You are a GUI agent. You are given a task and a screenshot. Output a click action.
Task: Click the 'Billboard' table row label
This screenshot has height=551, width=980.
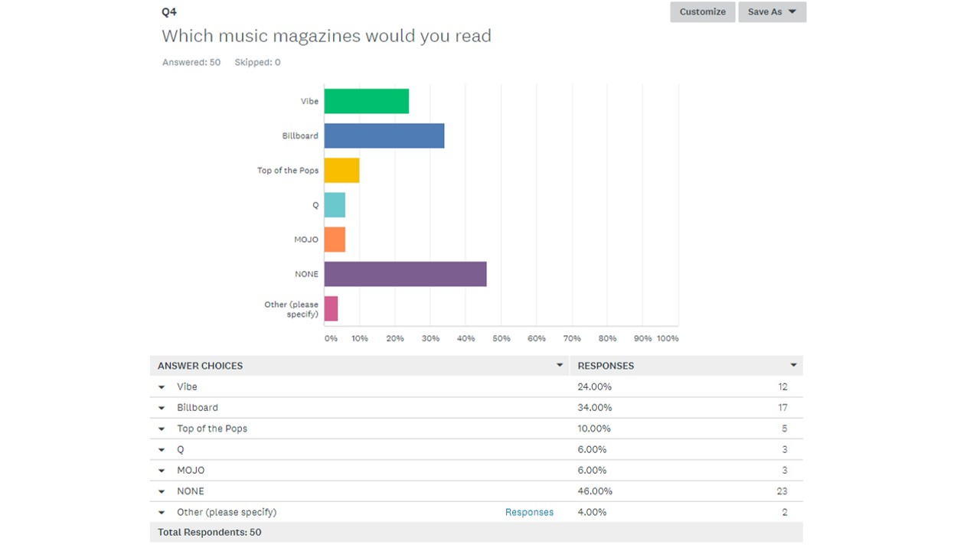(198, 407)
